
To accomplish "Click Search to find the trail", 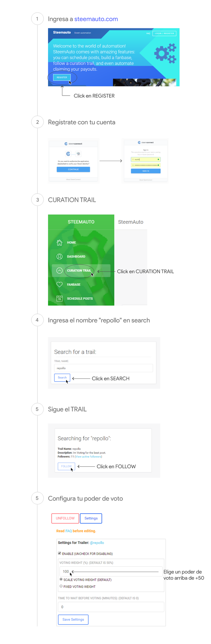I will (62, 378).
